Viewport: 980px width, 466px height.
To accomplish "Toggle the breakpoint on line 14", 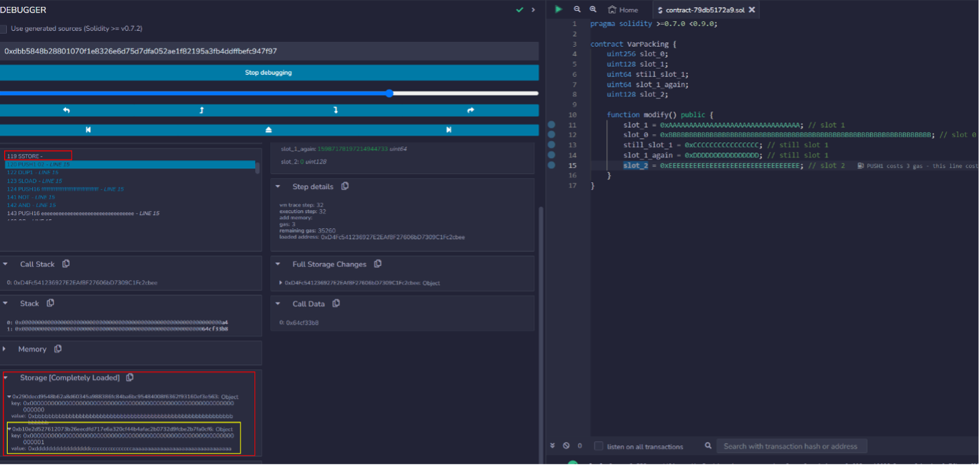I will click(551, 155).
